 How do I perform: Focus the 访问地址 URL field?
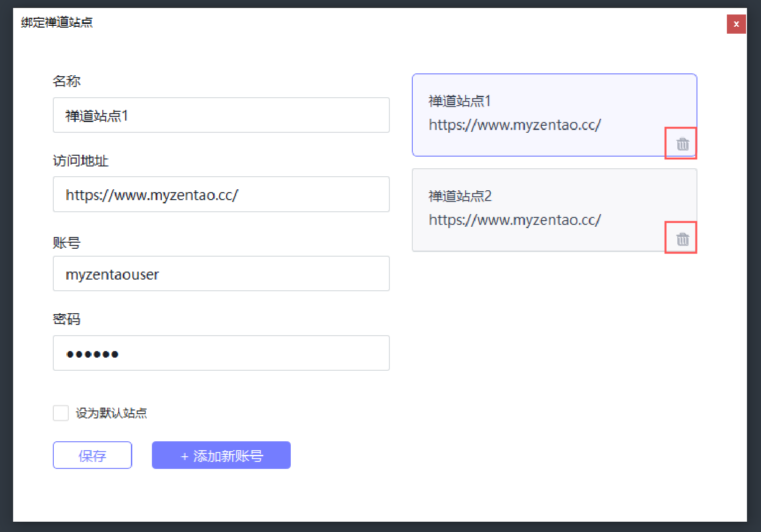coord(221,194)
